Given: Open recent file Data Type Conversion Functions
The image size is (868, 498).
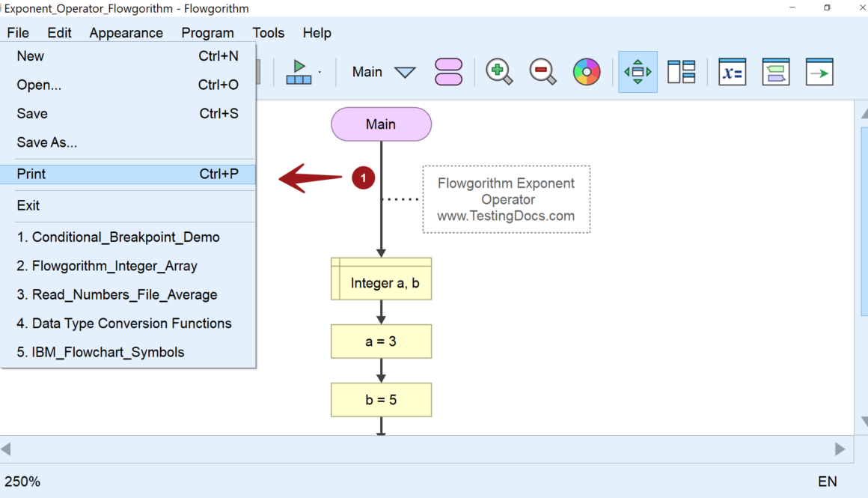Looking at the screenshot, I should point(128,324).
